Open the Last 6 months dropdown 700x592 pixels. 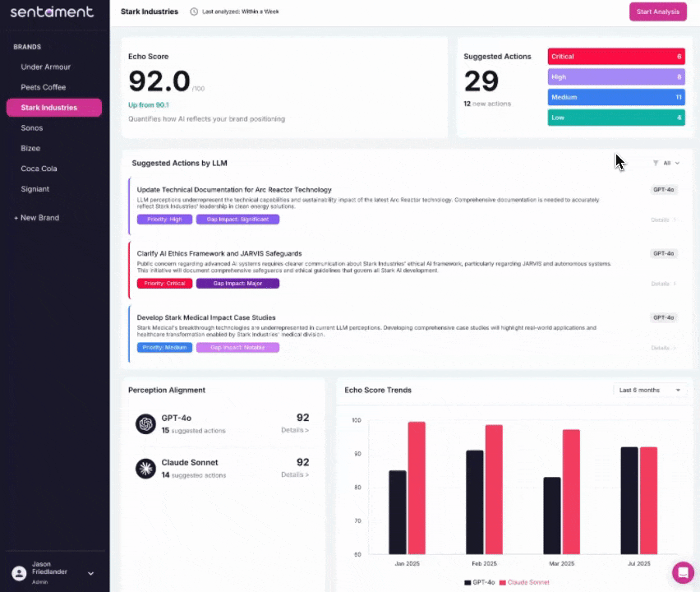point(650,390)
